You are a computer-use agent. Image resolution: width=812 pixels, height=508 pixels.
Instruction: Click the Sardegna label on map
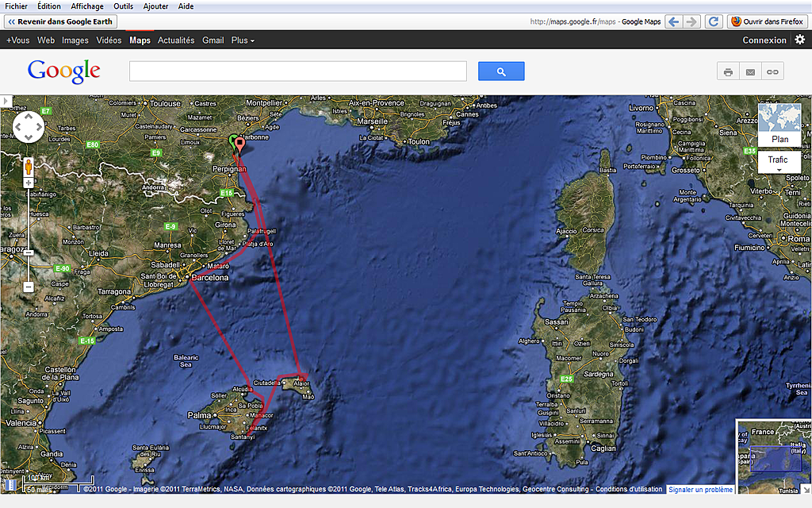[x=598, y=374]
